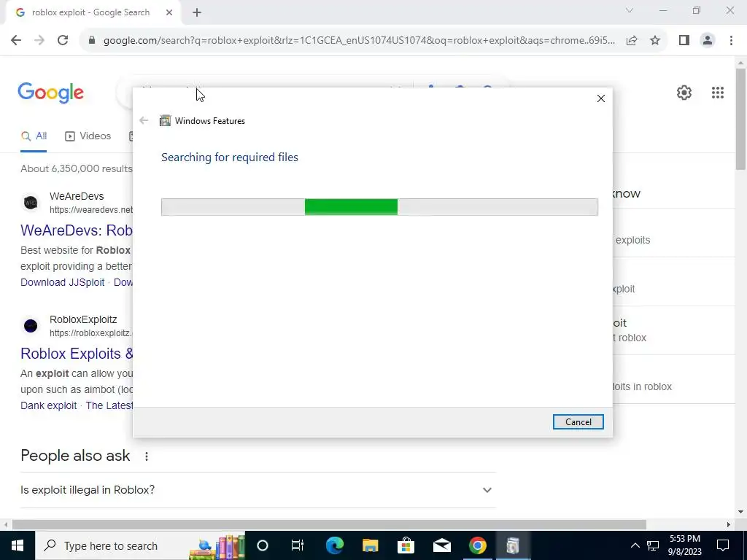This screenshot has width=747, height=560.
Task: Click the vertical page scrollbar thumb
Action: [x=740, y=119]
